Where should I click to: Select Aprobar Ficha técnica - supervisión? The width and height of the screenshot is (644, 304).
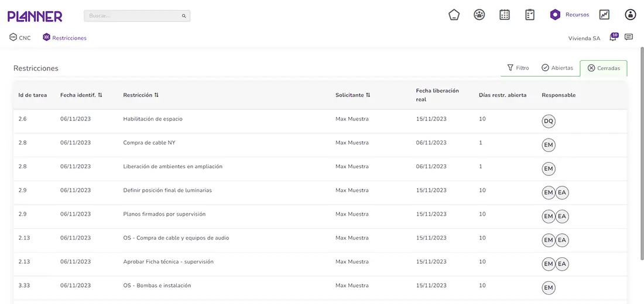point(169,262)
